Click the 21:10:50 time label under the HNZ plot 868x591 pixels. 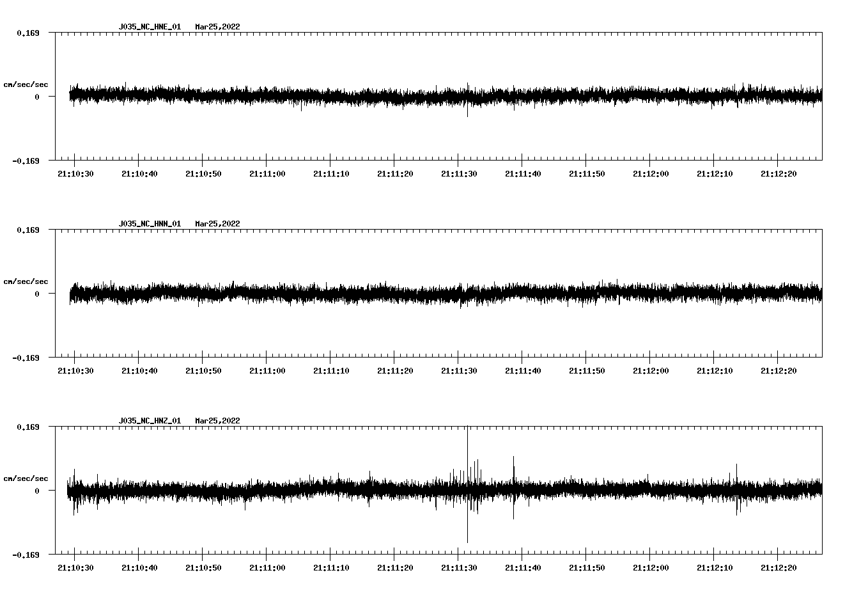pyautogui.click(x=203, y=568)
